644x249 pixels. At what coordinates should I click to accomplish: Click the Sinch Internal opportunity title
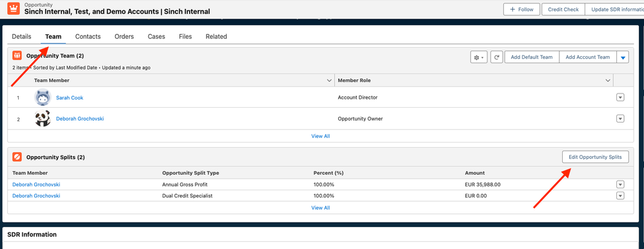tap(117, 12)
